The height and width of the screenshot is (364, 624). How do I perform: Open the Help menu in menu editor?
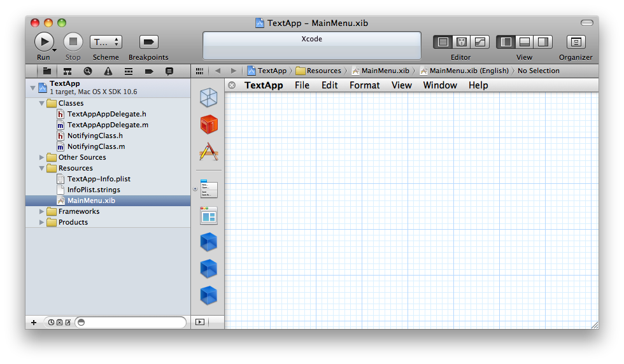(478, 85)
